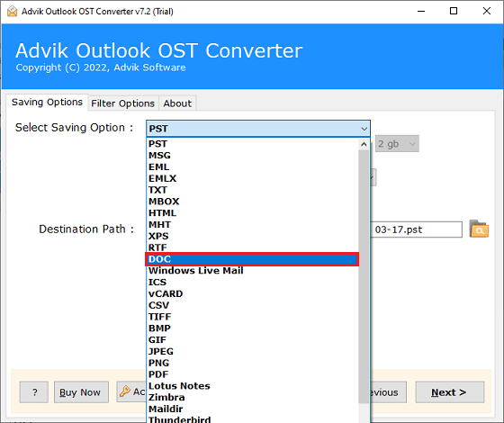Open the About tab
Viewport: 504px width, 423px height.
[177, 103]
